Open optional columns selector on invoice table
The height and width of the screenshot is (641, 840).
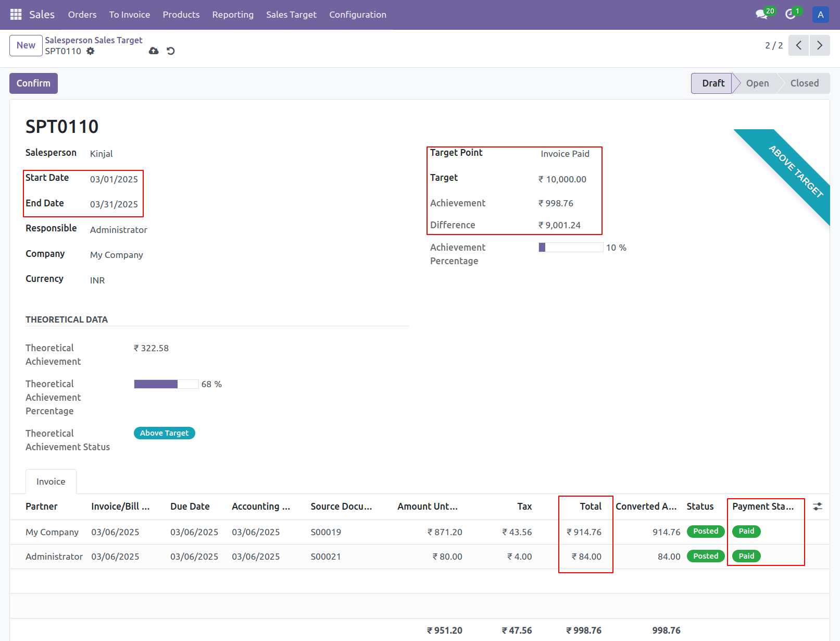(817, 506)
